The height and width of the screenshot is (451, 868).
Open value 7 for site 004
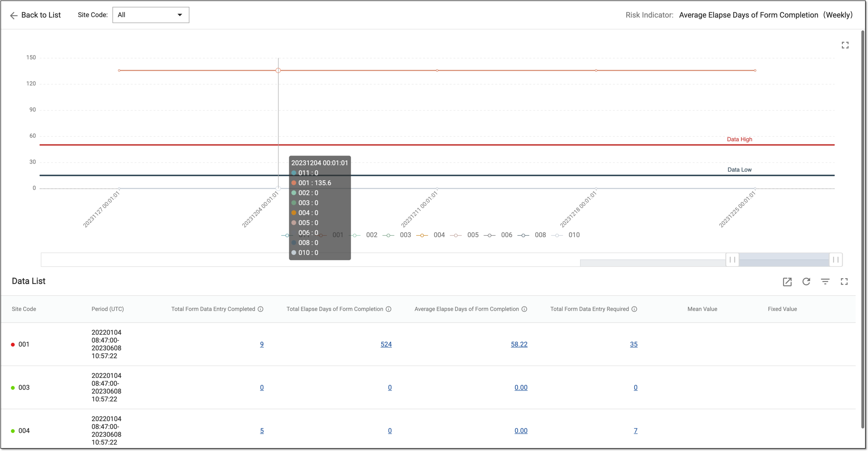click(635, 431)
